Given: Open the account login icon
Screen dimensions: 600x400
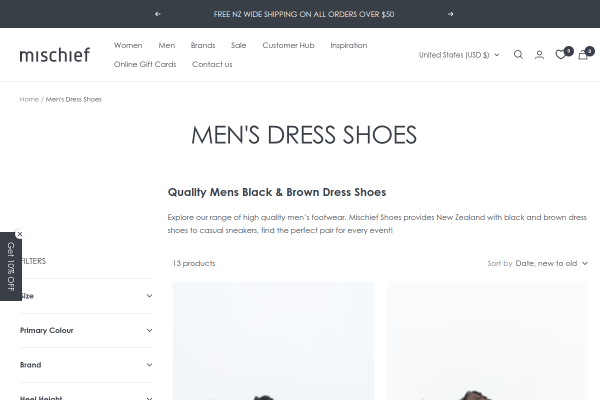Looking at the screenshot, I should coord(539,55).
